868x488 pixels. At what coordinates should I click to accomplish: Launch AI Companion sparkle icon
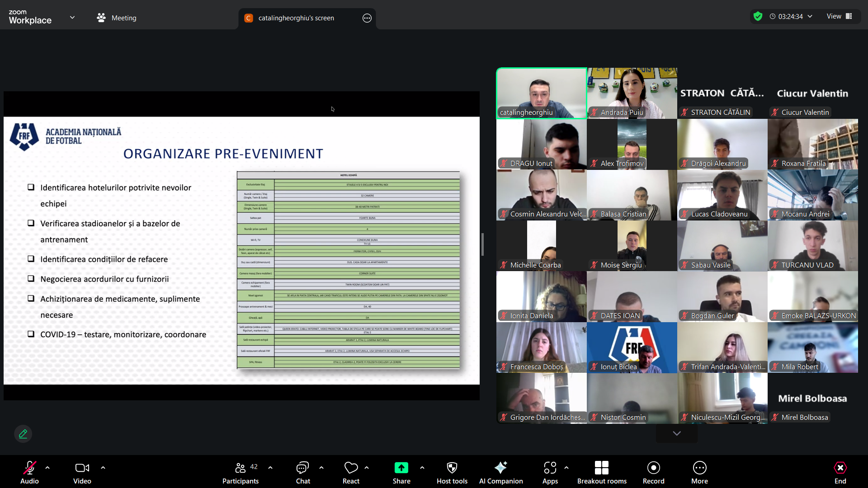coord(500,468)
